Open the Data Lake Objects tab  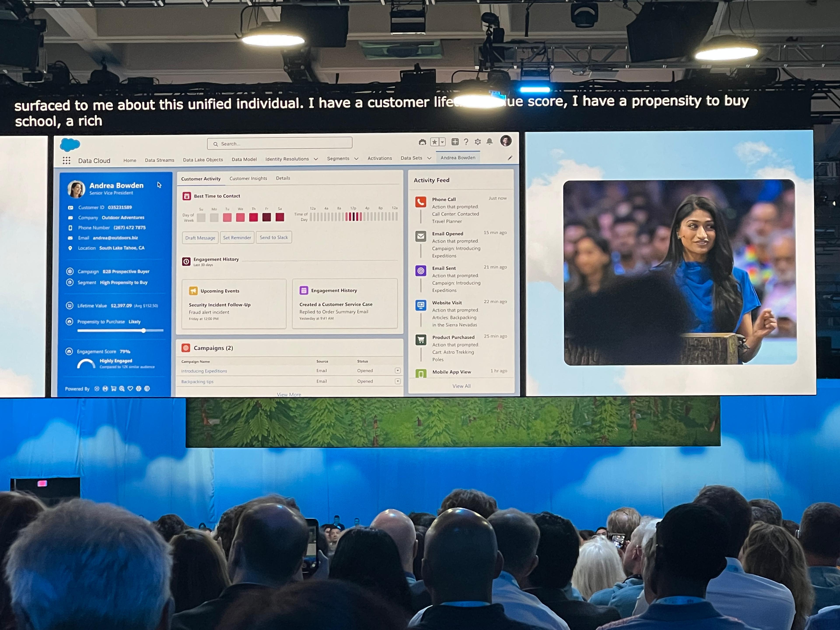[203, 160]
